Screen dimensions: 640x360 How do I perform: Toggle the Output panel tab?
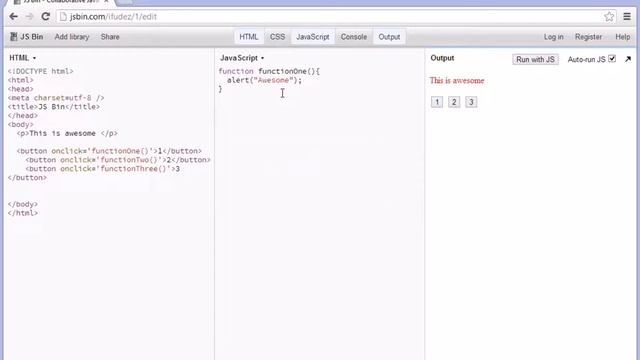[389, 37]
